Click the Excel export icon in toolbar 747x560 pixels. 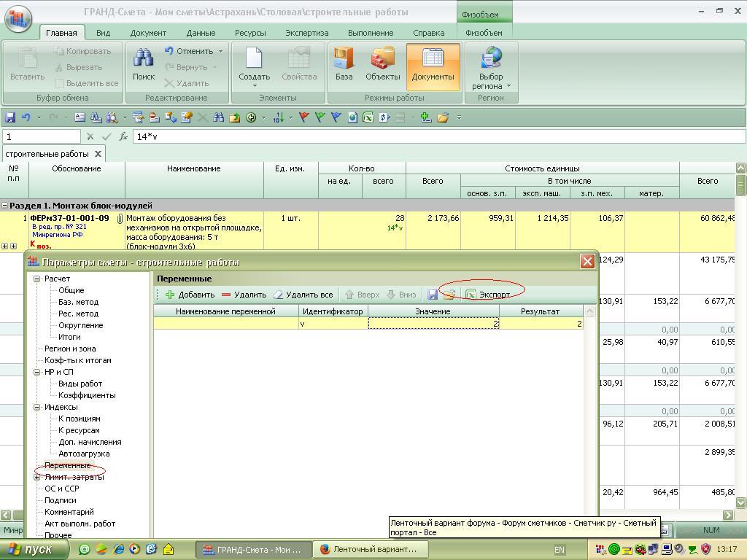[x=368, y=117]
